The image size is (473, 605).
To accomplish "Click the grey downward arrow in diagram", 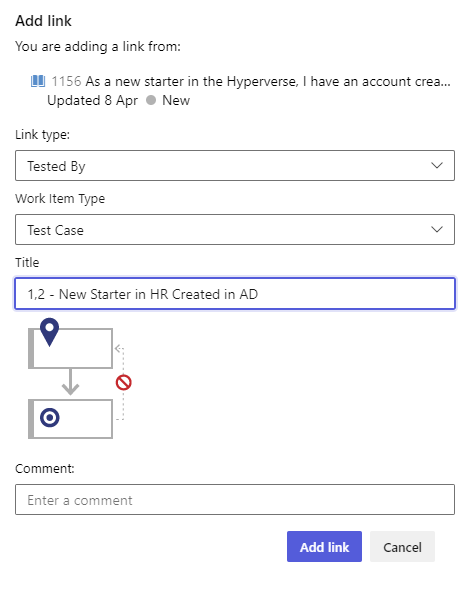I will coord(70,382).
